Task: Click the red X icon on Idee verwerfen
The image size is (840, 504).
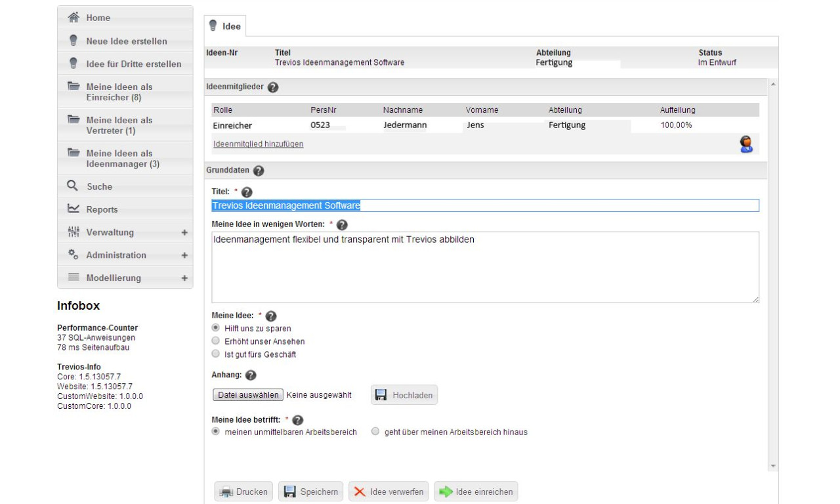Action: (360, 492)
